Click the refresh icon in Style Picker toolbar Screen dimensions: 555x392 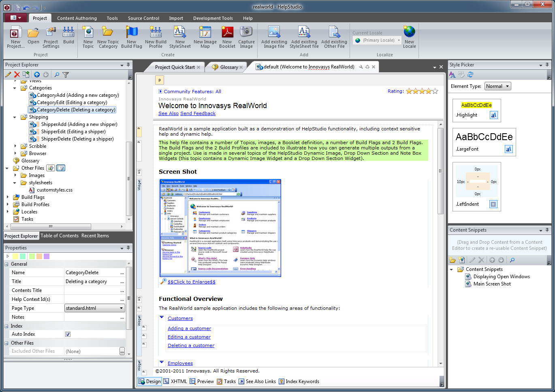[x=470, y=75]
